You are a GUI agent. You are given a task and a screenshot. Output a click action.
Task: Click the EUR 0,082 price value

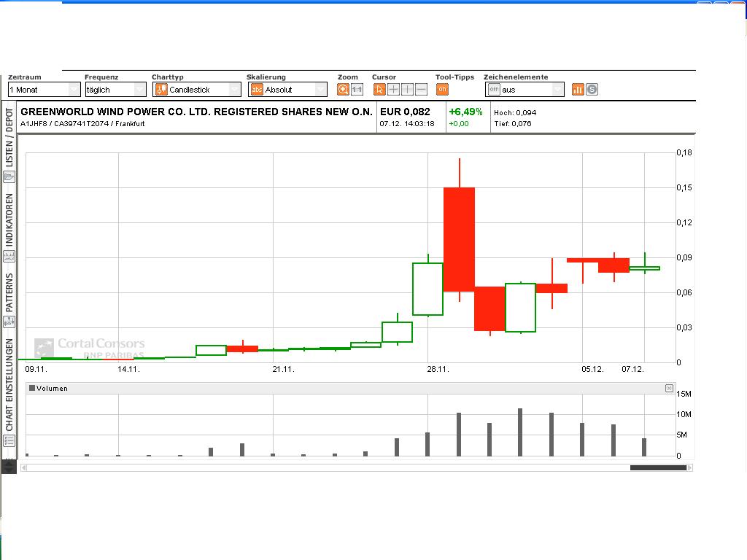pos(405,112)
